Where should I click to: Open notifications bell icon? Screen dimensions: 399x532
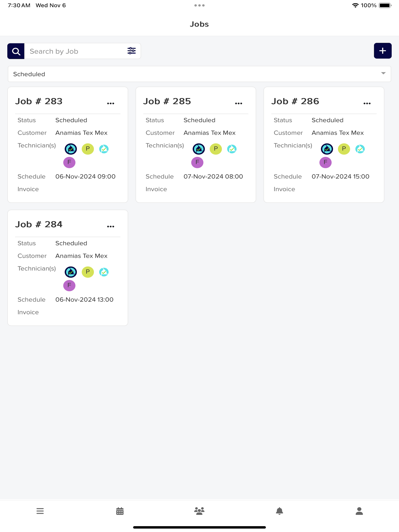coord(279,511)
